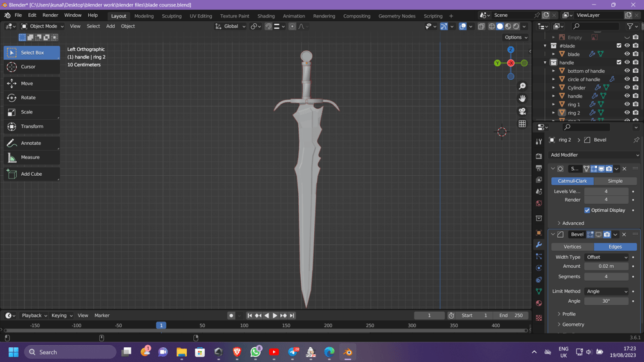Image resolution: width=644 pixels, height=362 pixels.
Task: Play the animation forward
Action: 275,316
